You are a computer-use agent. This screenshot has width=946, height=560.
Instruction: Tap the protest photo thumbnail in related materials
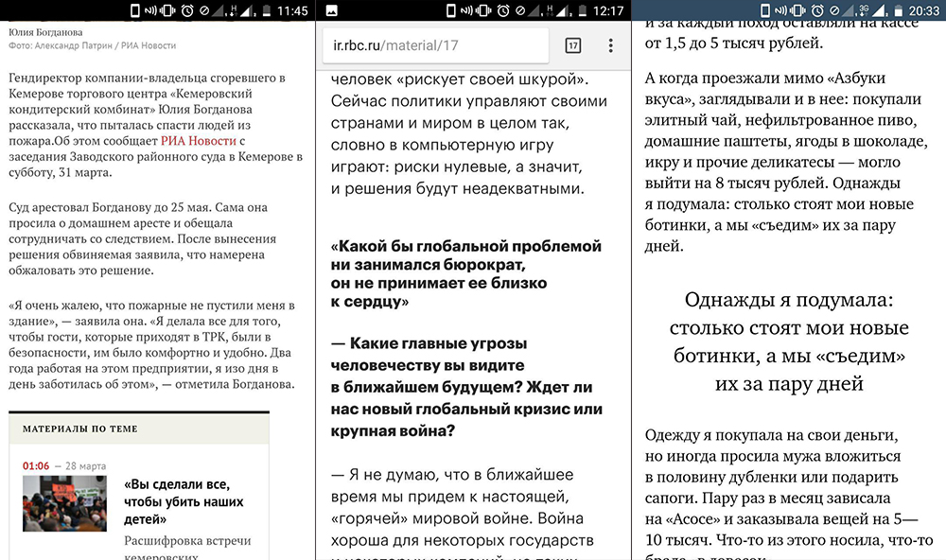(64, 503)
